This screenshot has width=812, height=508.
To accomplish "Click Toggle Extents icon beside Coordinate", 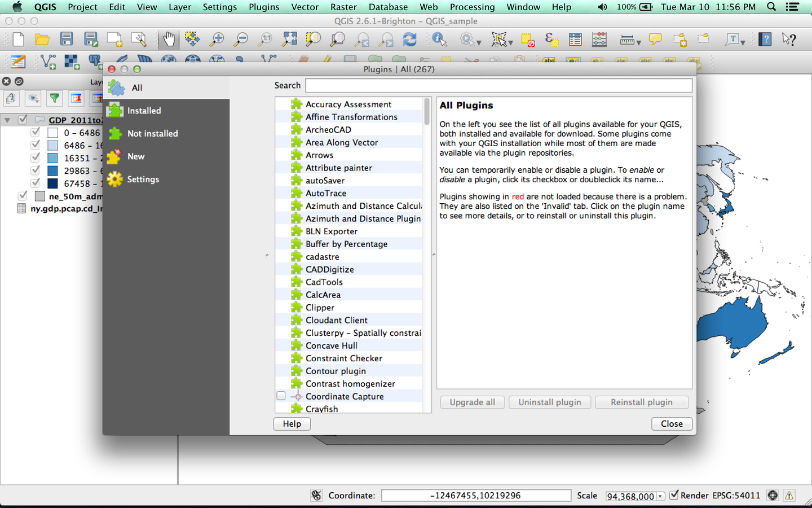I will pos(316,496).
